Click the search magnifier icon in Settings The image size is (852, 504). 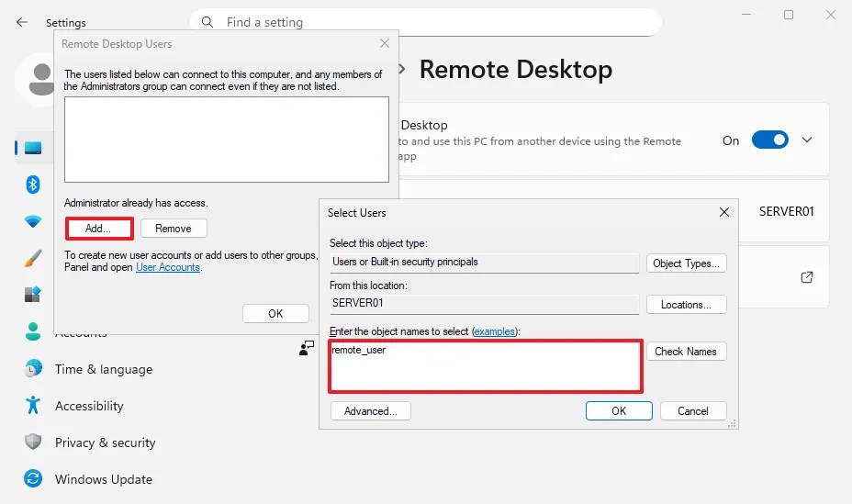(207, 22)
